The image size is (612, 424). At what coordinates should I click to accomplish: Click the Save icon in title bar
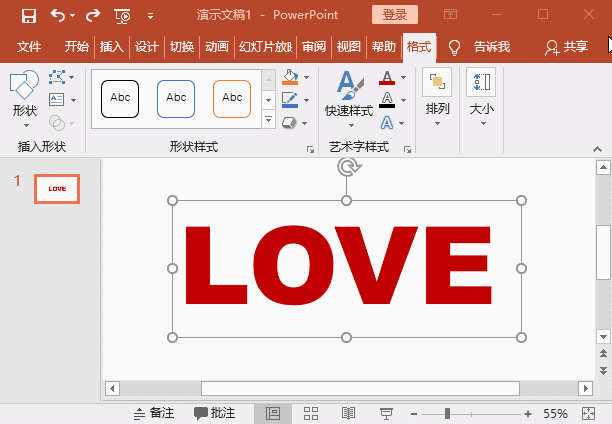(x=28, y=15)
